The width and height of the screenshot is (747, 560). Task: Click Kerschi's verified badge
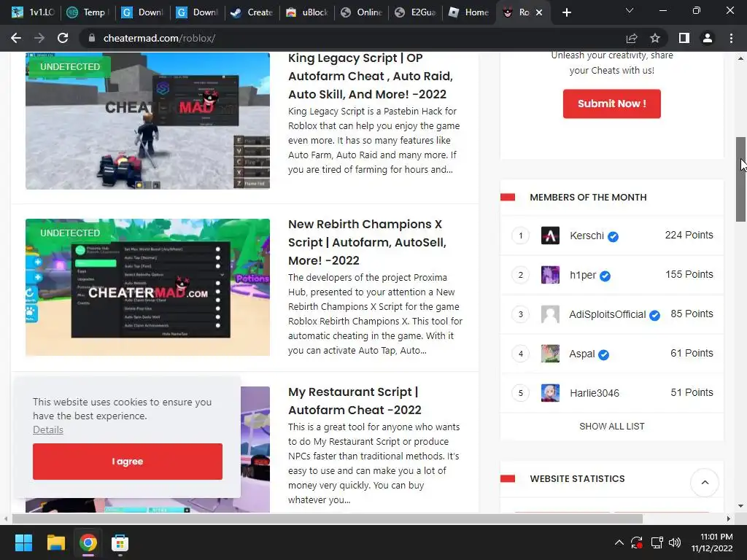pos(613,237)
